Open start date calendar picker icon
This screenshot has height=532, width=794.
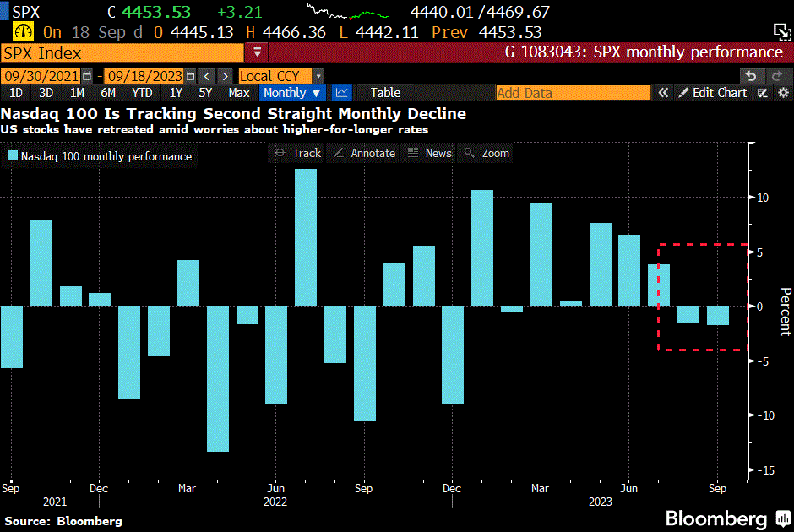click(x=87, y=76)
